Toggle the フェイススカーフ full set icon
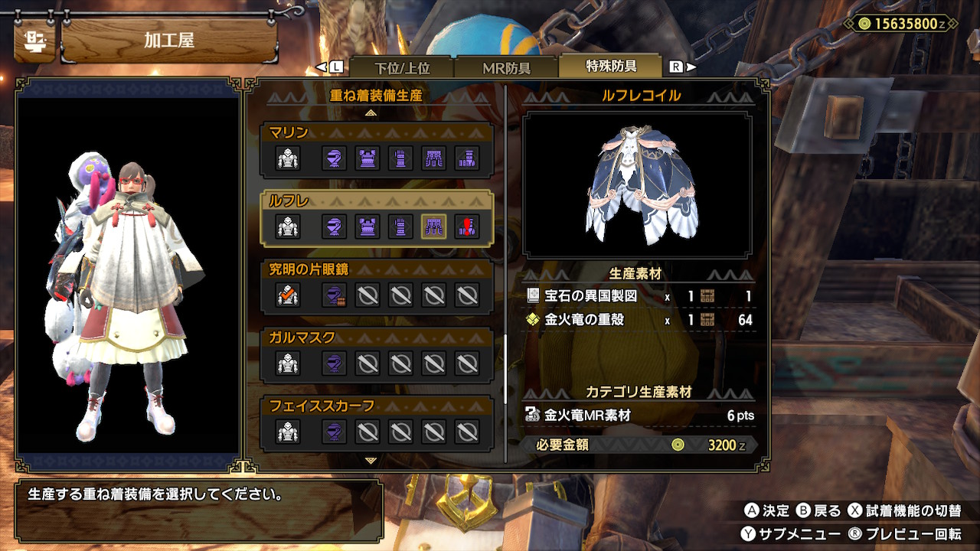The height and width of the screenshot is (551, 980). (x=288, y=432)
